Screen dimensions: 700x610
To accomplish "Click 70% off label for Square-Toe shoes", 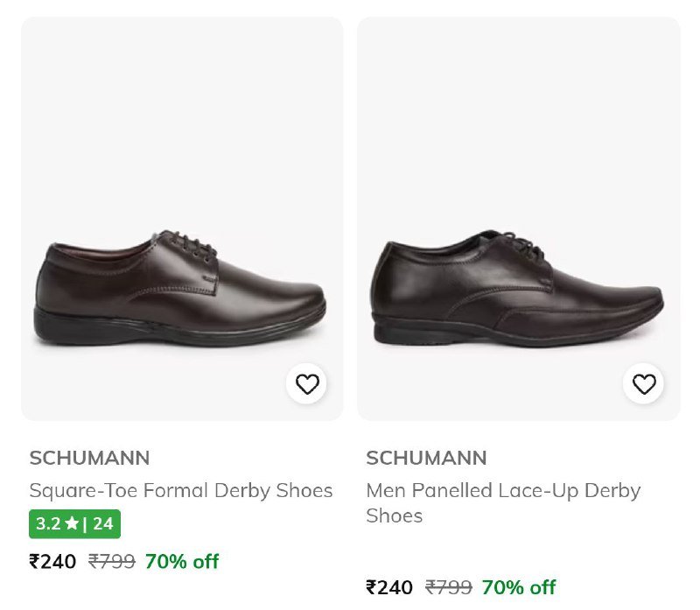I will (182, 562).
